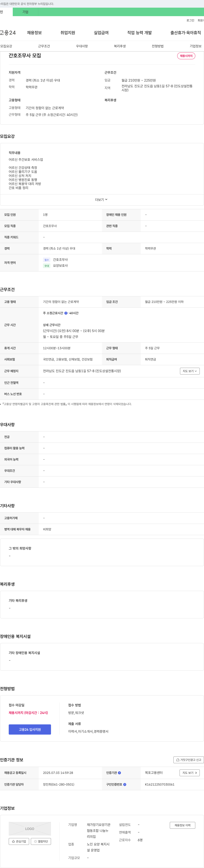
Task: Click the 로그인 link
Action: point(190,21)
